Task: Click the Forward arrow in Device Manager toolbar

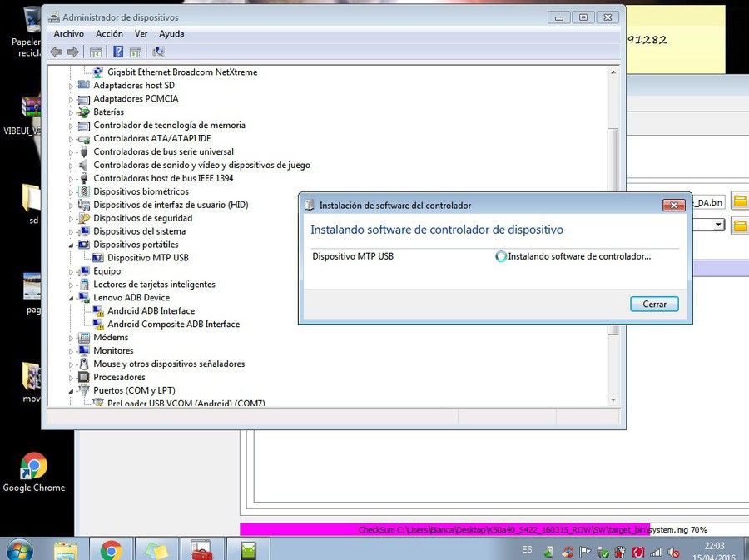Action: click(72, 52)
